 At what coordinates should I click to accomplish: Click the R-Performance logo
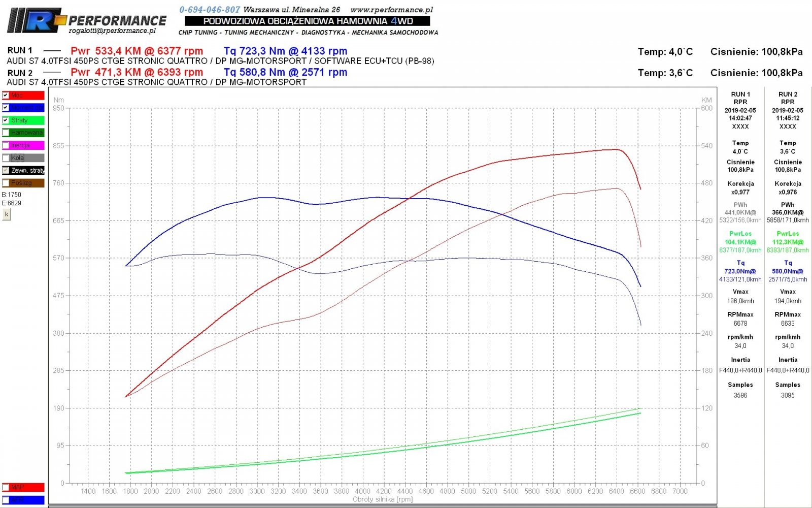(86, 21)
